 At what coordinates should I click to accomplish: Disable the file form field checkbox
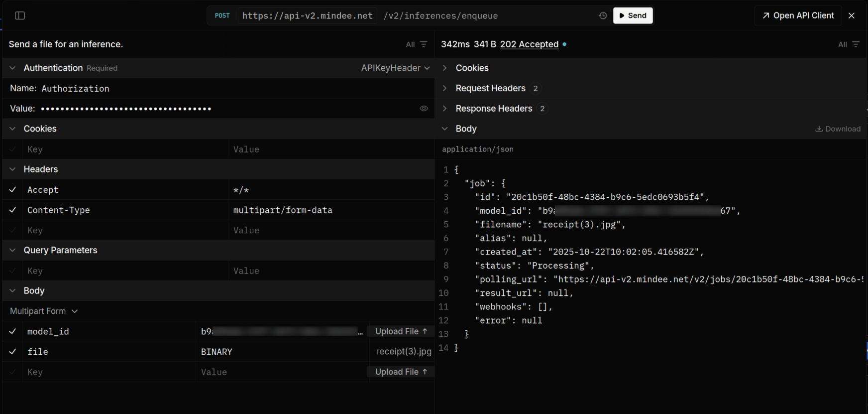click(x=13, y=352)
